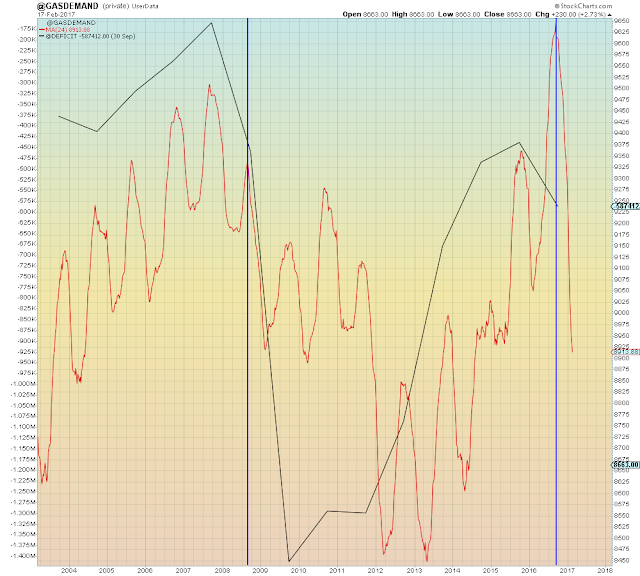Click the -900K label on the left axis
Screen dimensions: 640x576
27,341
